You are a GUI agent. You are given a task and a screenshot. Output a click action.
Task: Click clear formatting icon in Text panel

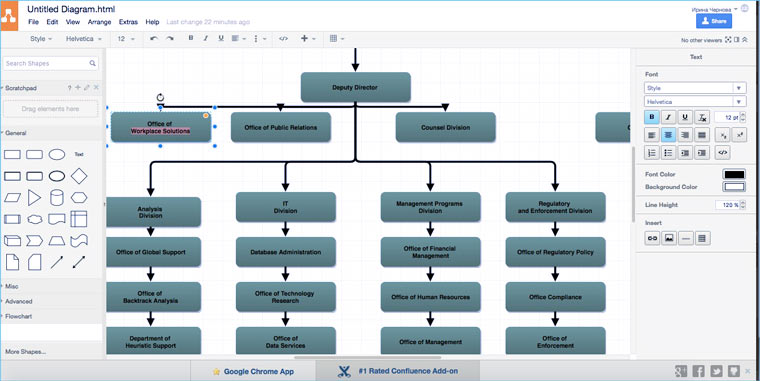click(702, 117)
